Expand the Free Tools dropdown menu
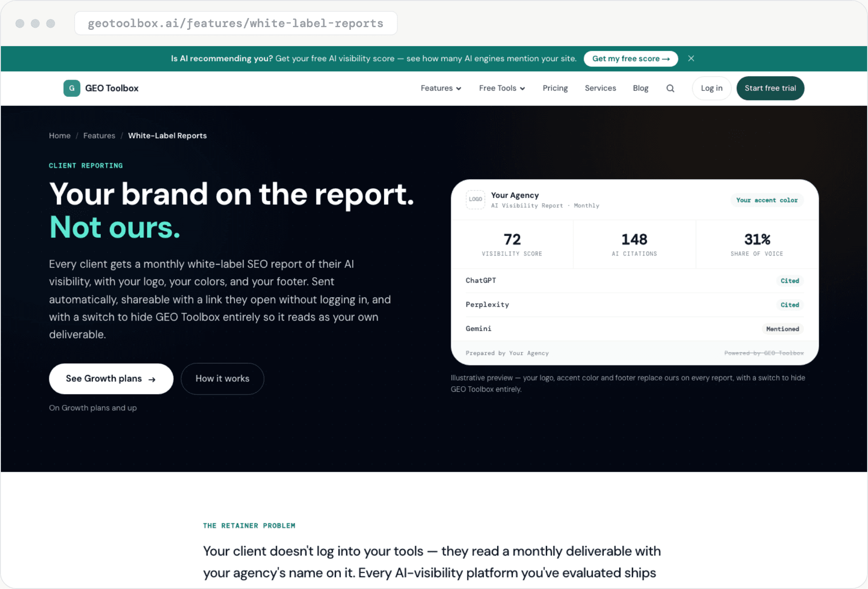 (502, 88)
